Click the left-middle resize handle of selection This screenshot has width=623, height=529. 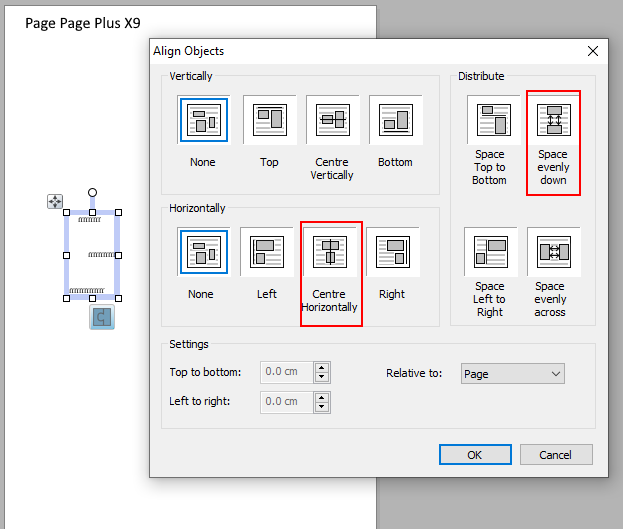coord(66,255)
